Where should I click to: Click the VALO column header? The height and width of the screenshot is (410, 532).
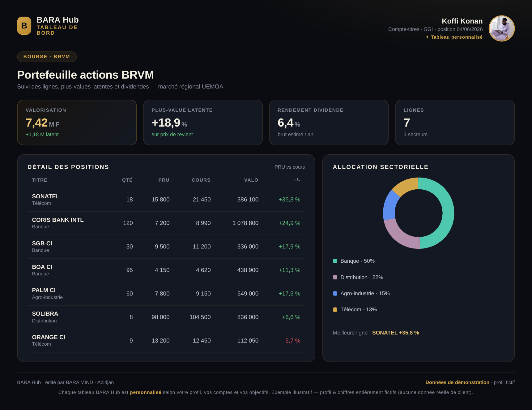click(x=251, y=180)
